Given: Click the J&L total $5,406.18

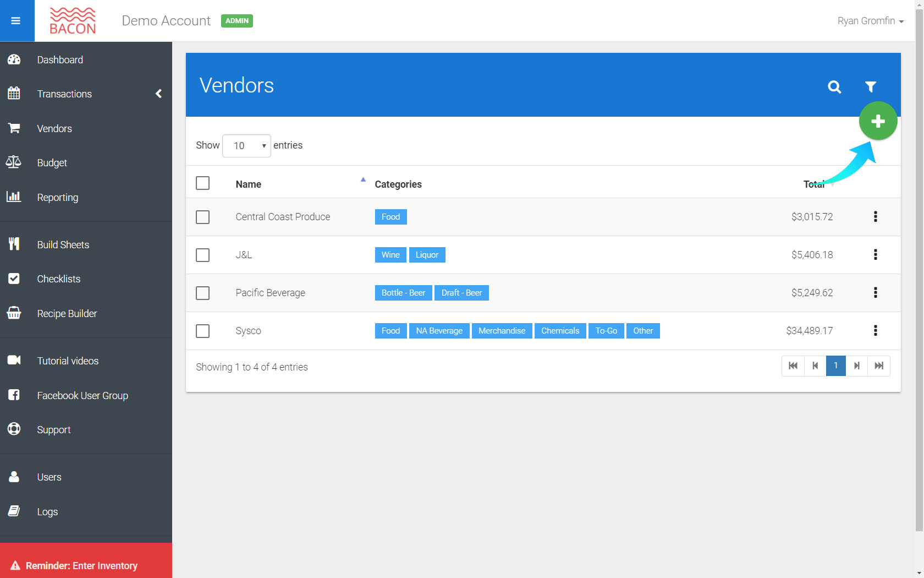Looking at the screenshot, I should [x=812, y=255].
